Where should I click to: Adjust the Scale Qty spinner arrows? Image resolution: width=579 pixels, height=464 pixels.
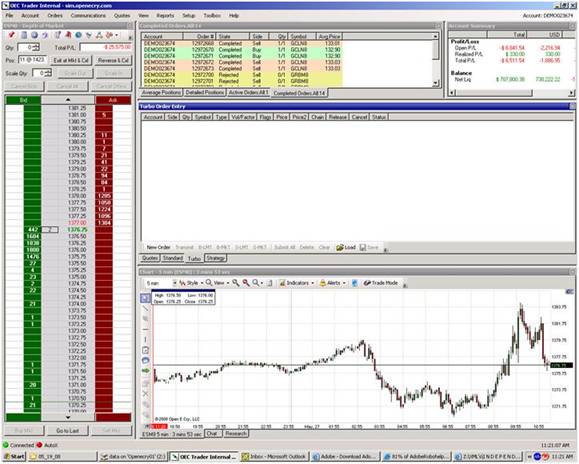(x=49, y=73)
